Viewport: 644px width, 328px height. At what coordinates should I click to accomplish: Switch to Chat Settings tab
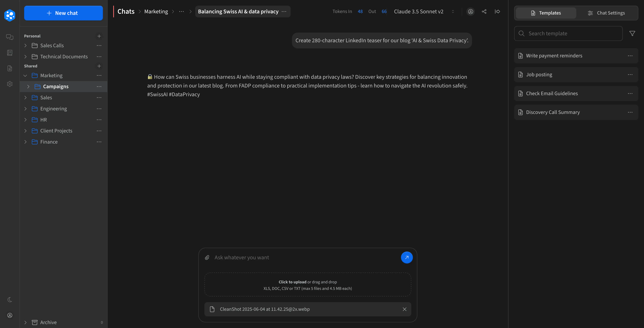(606, 13)
